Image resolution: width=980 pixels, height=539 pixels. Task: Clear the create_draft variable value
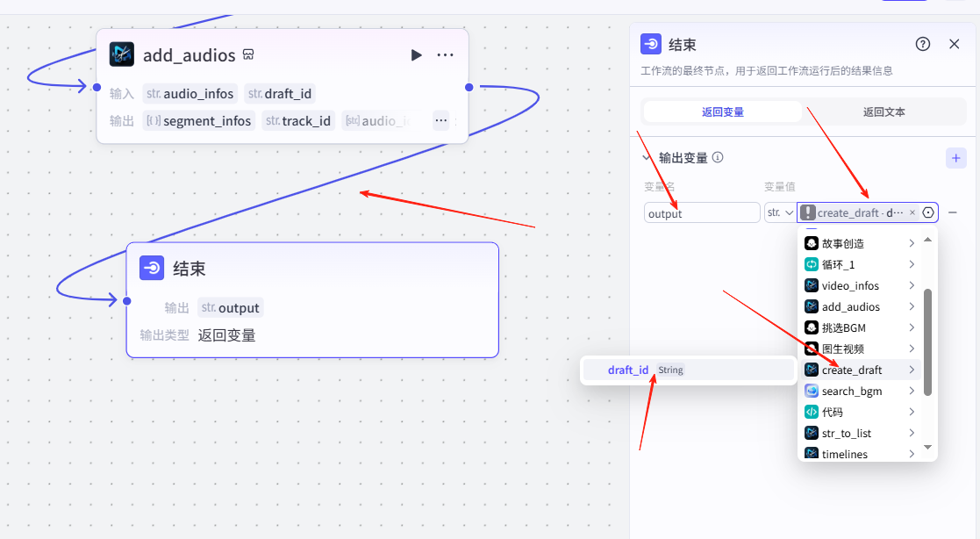tap(912, 212)
